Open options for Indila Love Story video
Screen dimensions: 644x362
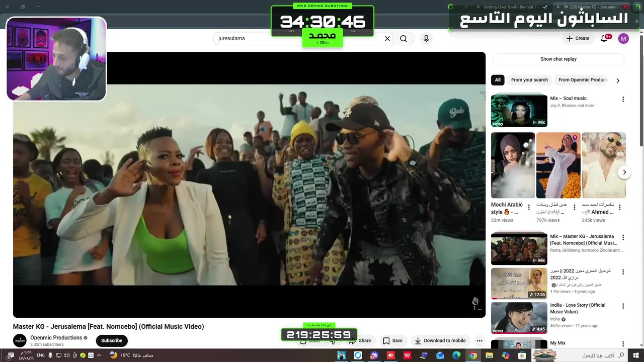(x=623, y=306)
